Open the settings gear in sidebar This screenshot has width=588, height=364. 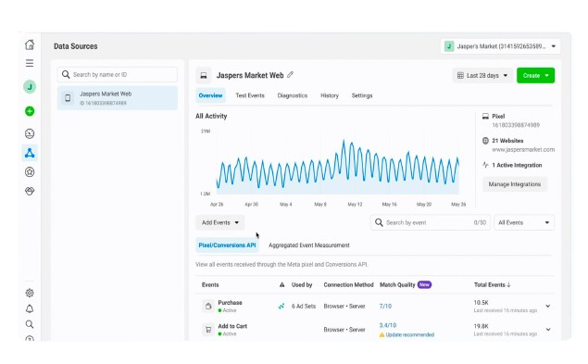(x=30, y=293)
